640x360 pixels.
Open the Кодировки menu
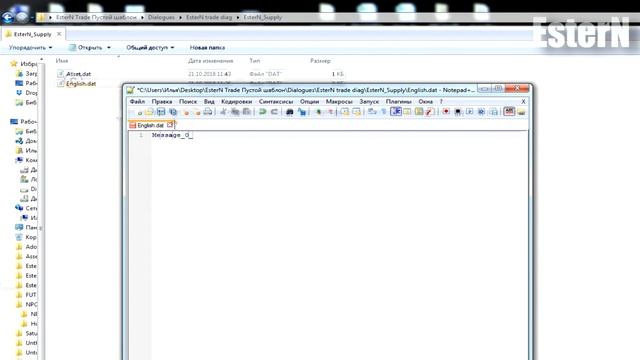[236, 101]
